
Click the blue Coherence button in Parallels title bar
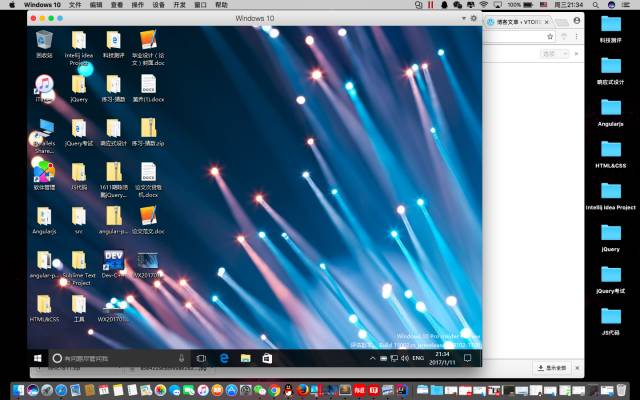point(60,18)
